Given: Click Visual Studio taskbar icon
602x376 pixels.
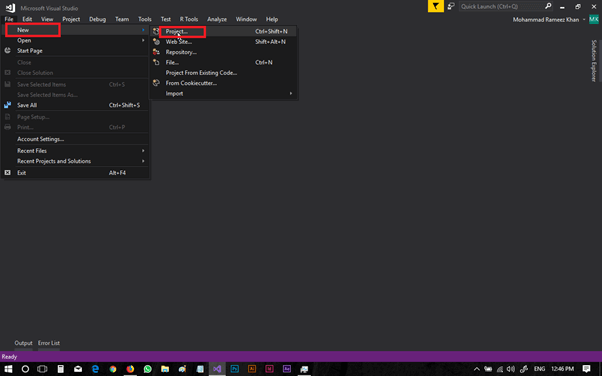Looking at the screenshot, I should point(217,369).
